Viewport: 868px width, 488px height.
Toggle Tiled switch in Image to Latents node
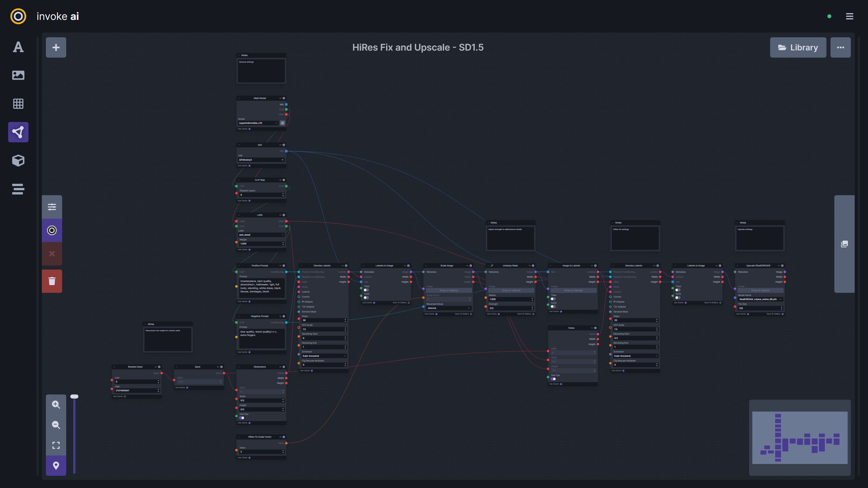point(553,299)
